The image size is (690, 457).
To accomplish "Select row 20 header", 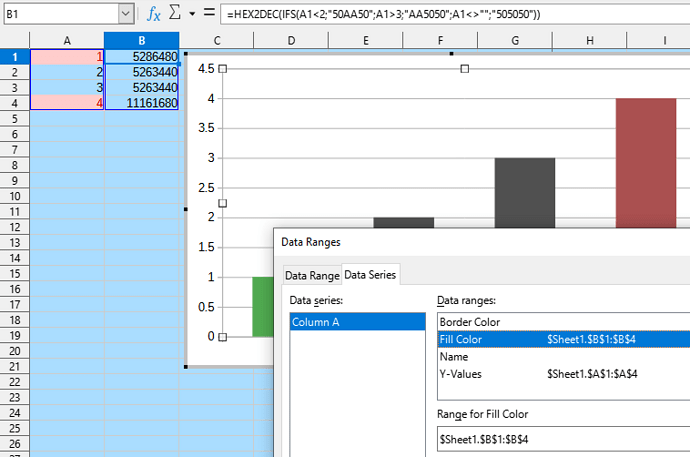I will point(15,351).
